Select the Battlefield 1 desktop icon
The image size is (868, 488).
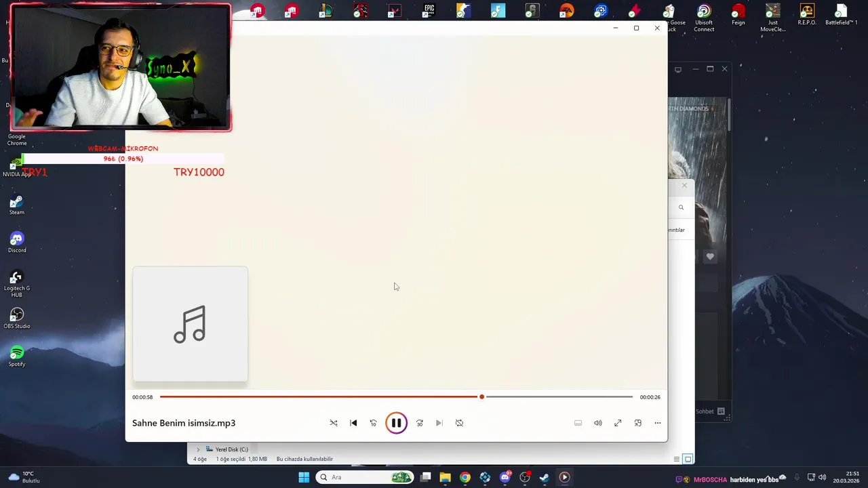click(x=841, y=15)
